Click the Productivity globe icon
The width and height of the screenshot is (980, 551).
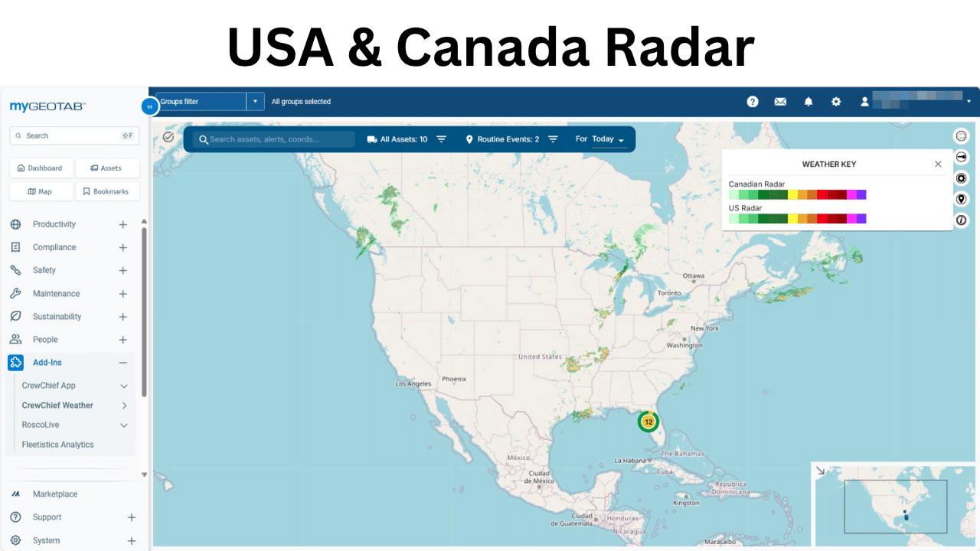tap(15, 224)
